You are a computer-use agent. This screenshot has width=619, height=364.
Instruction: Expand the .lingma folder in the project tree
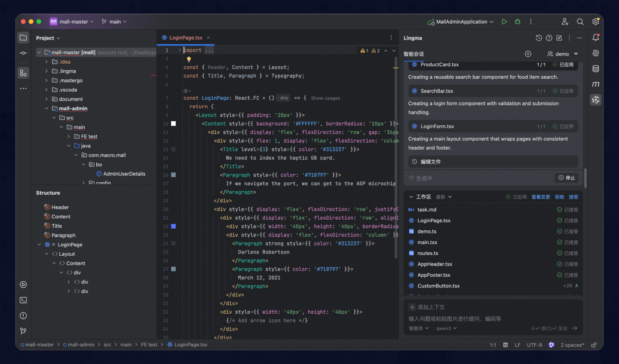coord(46,71)
